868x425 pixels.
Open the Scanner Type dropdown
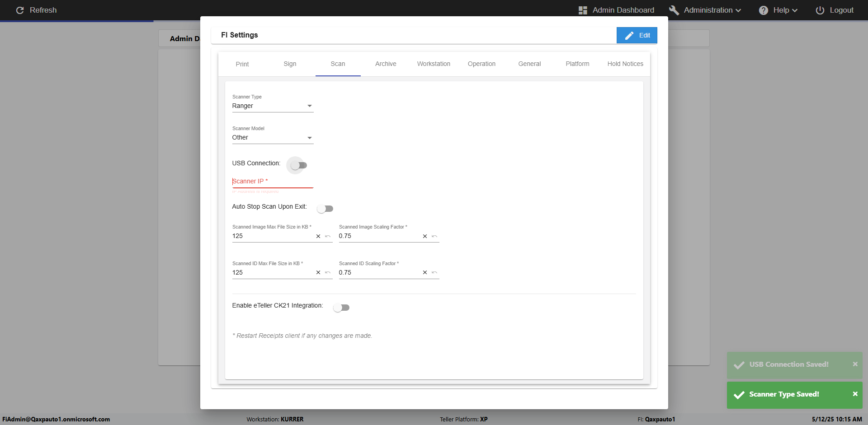pos(273,106)
